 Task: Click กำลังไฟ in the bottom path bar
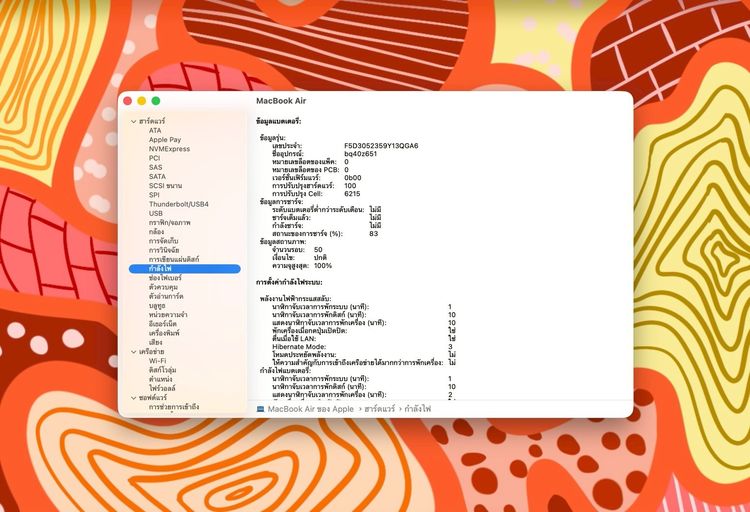click(x=418, y=409)
